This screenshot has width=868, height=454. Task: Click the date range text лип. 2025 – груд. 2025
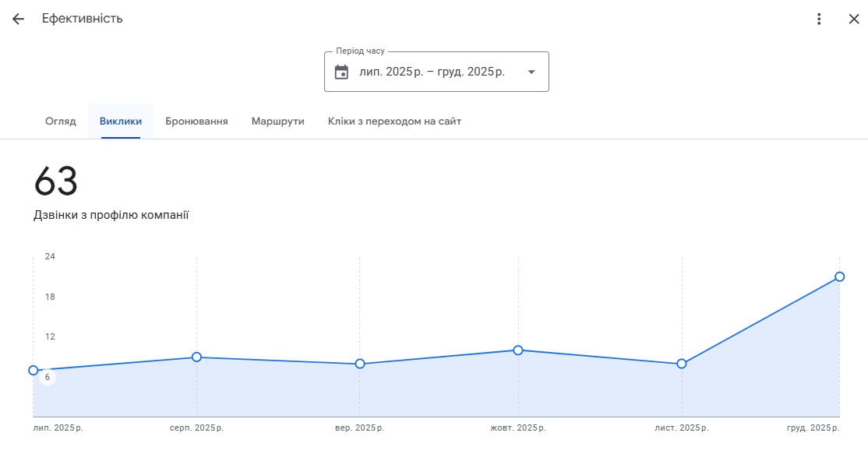(x=432, y=72)
